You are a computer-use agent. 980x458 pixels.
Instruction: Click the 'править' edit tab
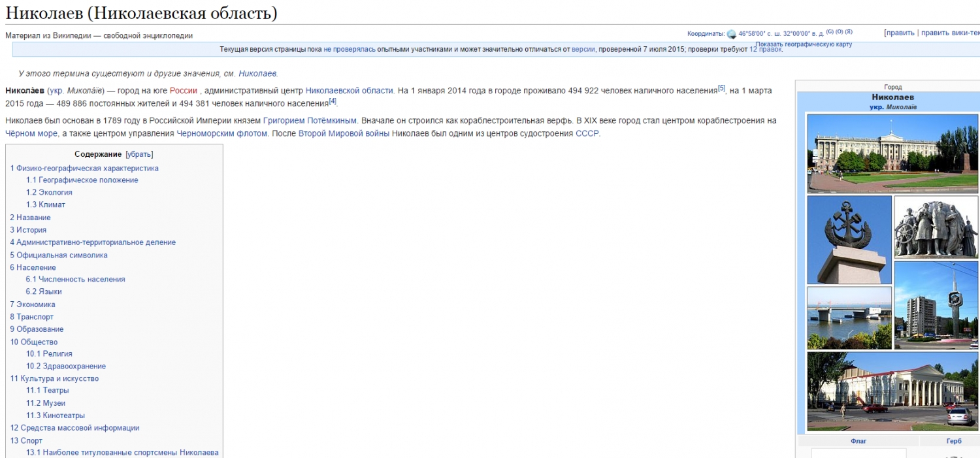(899, 33)
